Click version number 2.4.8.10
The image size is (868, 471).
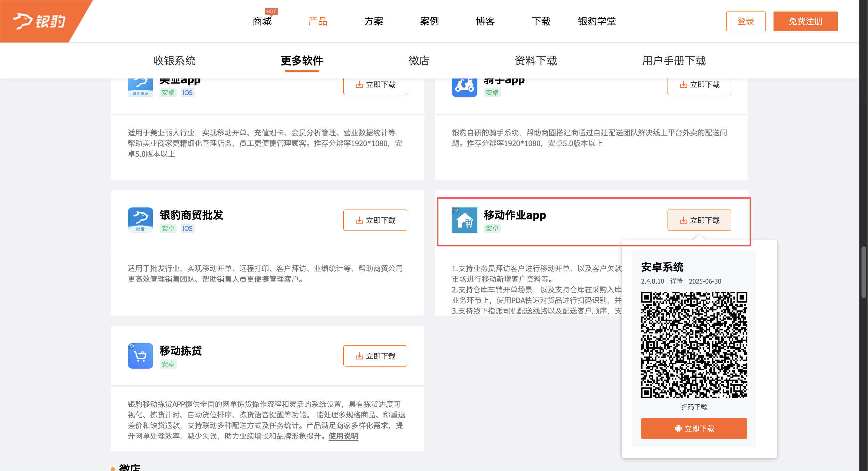tap(652, 281)
